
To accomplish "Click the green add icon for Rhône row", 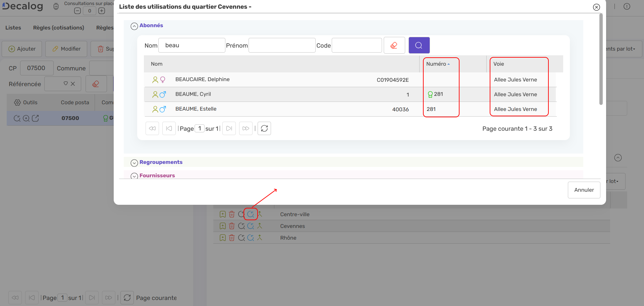I will 222,238.
